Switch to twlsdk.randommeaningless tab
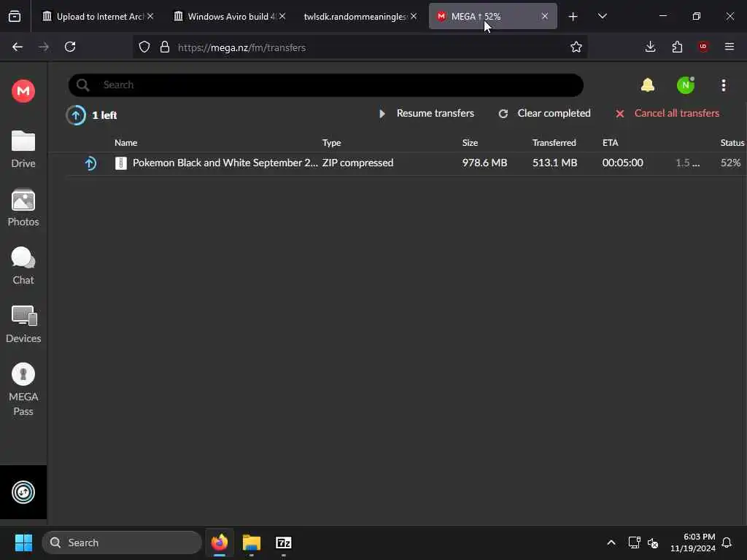 (355, 17)
